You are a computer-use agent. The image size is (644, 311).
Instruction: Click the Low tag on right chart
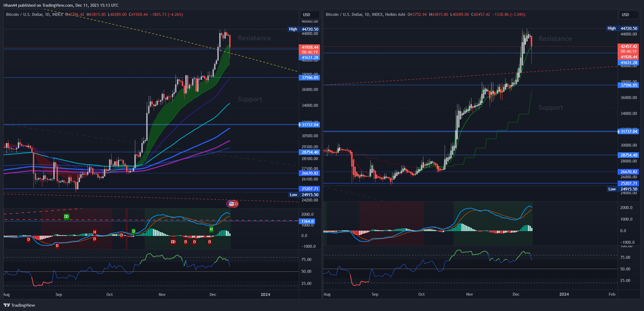click(612, 189)
